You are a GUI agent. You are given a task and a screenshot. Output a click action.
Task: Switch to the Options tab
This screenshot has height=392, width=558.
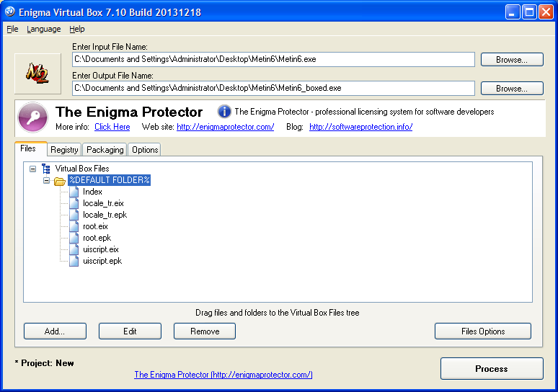(x=145, y=150)
